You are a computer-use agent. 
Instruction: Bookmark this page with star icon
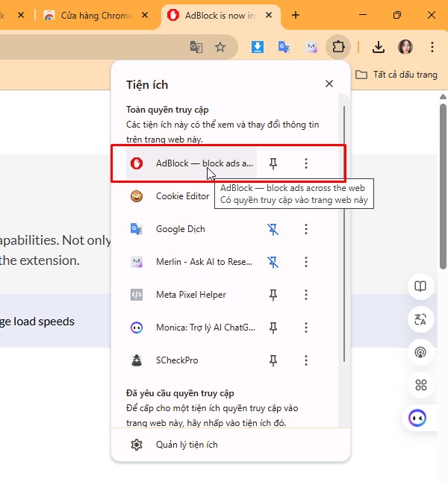coord(220,47)
